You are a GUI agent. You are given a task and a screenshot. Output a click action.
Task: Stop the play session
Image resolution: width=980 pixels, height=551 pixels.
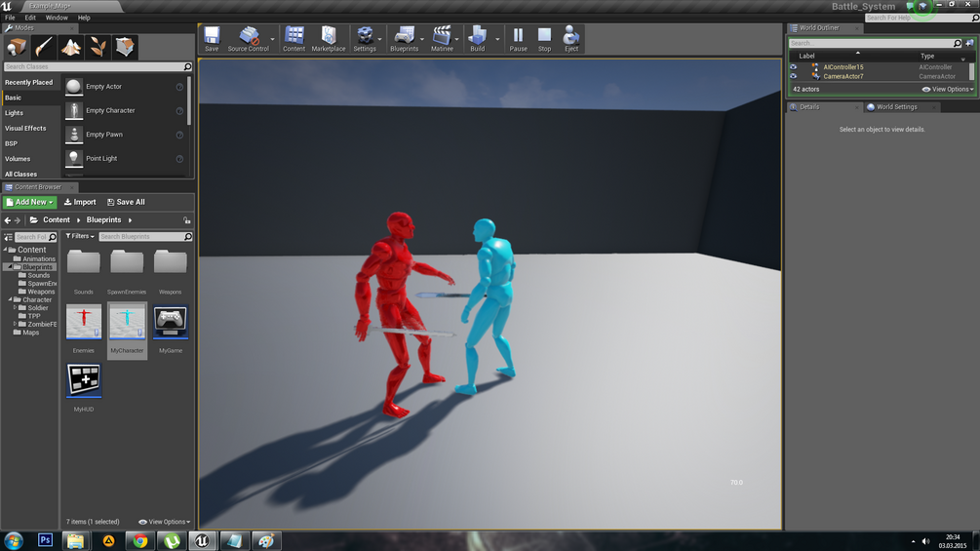point(544,39)
